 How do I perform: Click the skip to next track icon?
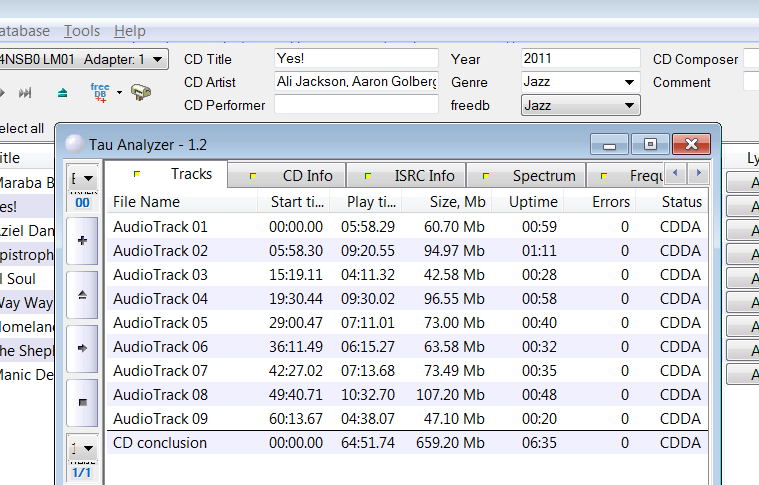point(25,92)
